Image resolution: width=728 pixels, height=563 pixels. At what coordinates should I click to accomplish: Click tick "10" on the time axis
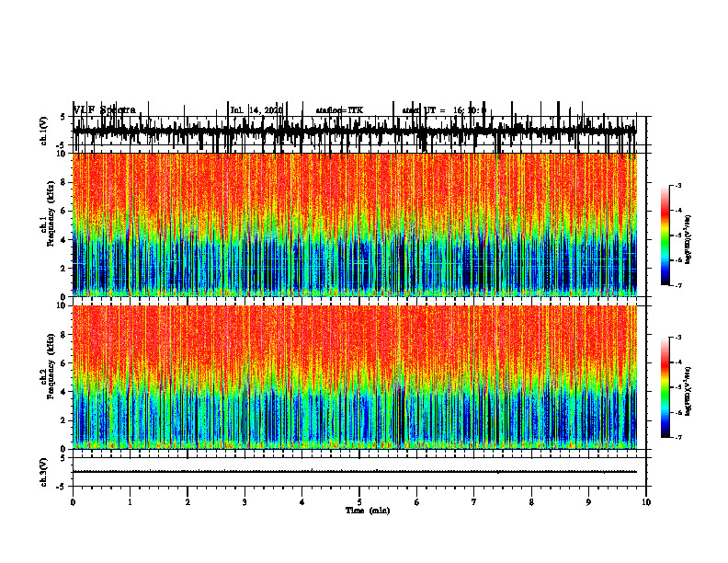point(646,502)
